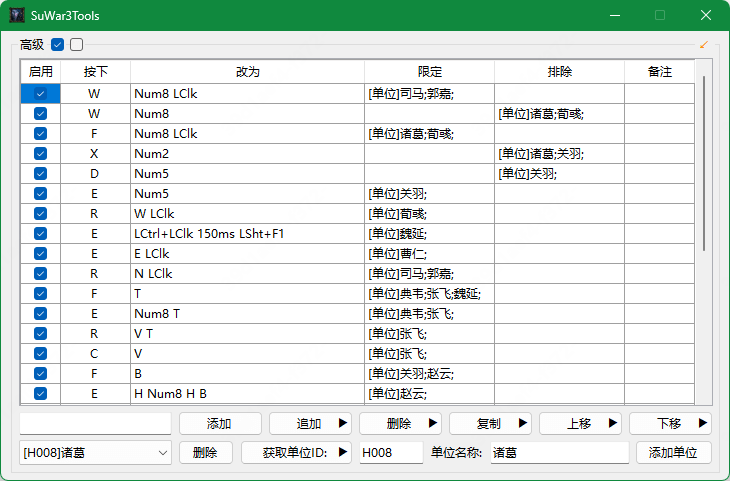
Task: Click the vertical scrollbar of the table
Action: coord(705,160)
